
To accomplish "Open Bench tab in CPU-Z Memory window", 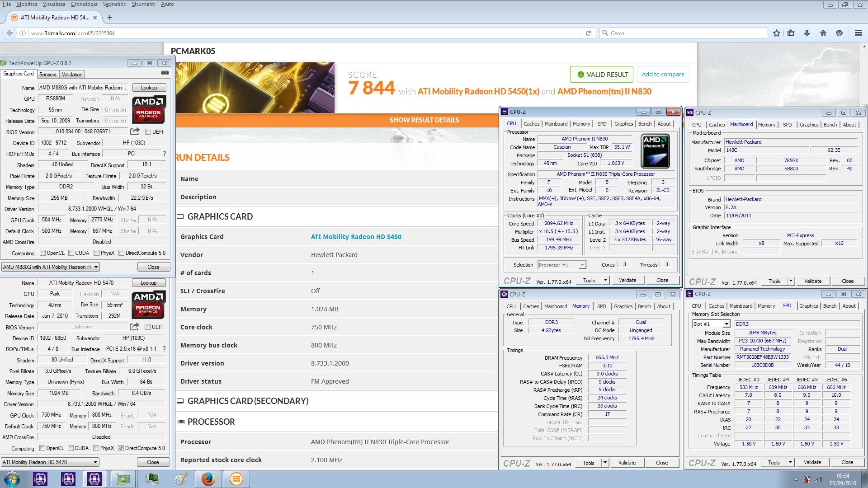I will (644, 306).
